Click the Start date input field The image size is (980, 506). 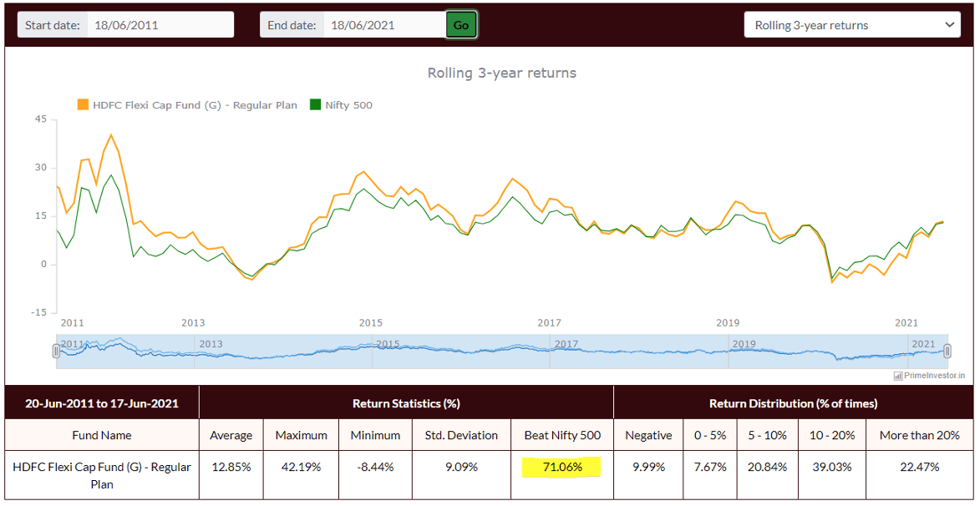point(160,26)
